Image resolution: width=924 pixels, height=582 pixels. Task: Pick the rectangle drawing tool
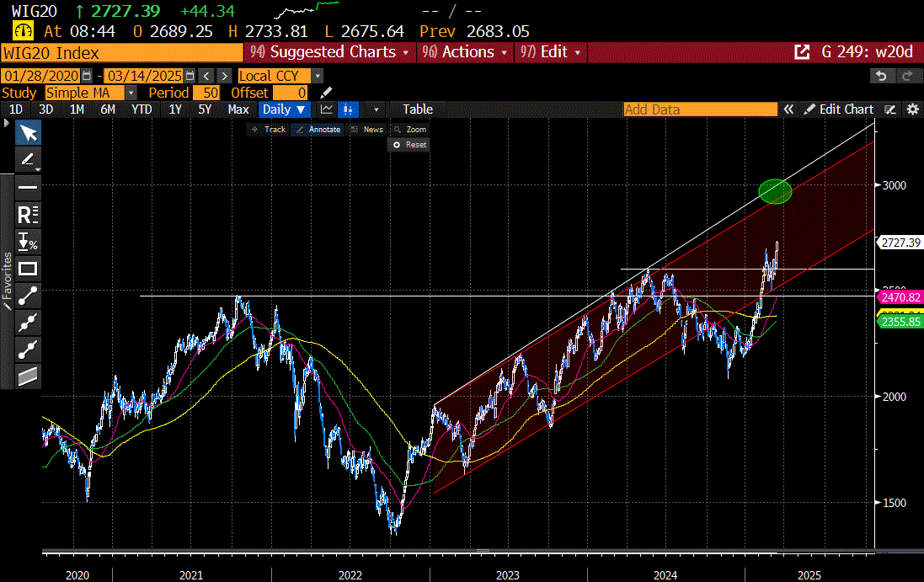[x=28, y=270]
